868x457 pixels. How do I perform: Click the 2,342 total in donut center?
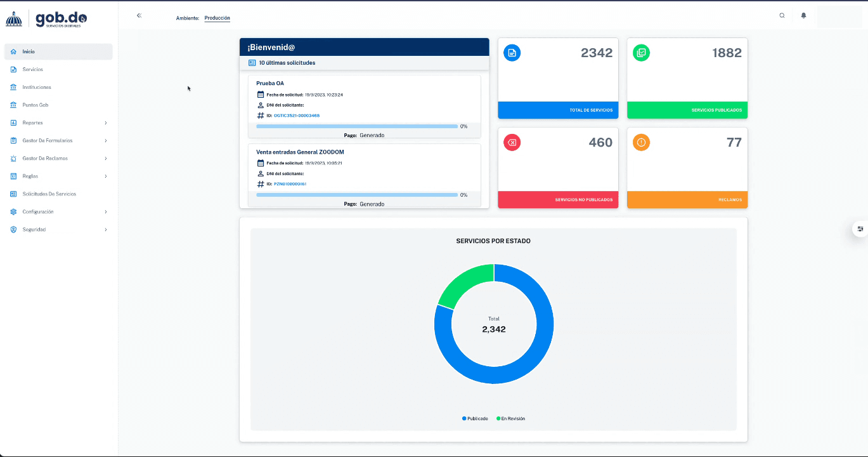coord(494,329)
